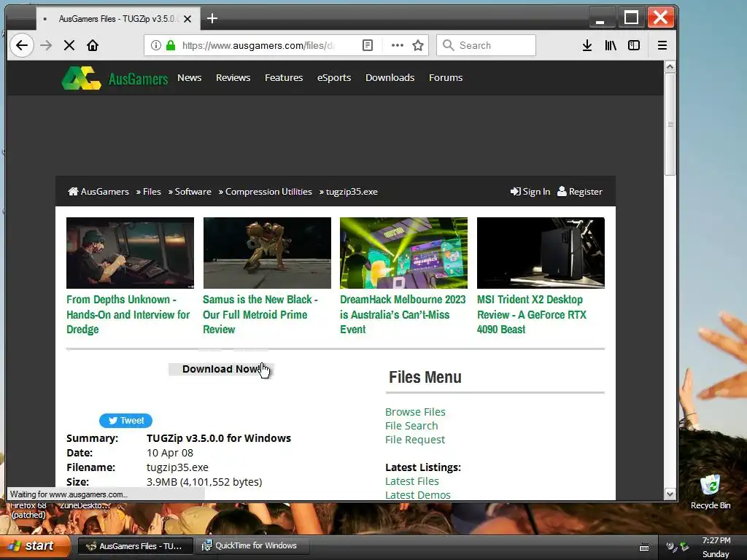The width and height of the screenshot is (747, 560).
Task: Click the green padlock security icon
Action: pos(171,45)
